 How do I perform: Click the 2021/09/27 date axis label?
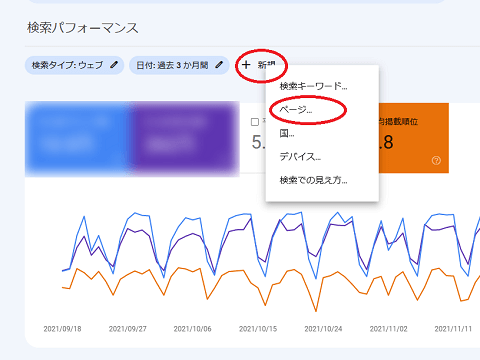(x=128, y=329)
